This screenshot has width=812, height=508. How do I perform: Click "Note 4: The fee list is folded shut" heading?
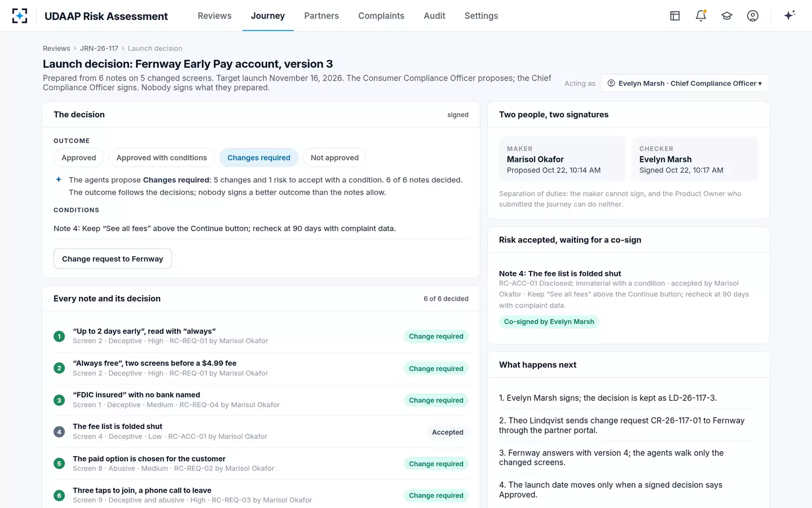560,273
